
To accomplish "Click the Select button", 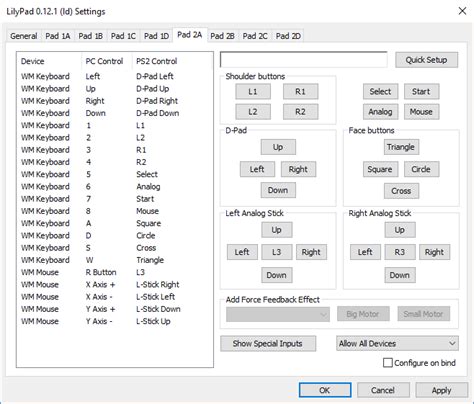I will [x=380, y=91].
